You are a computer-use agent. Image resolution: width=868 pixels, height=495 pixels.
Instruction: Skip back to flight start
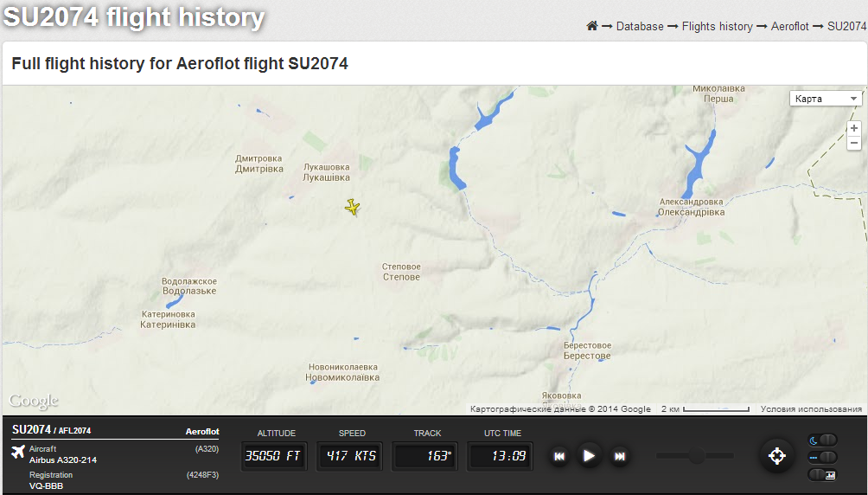[559, 456]
